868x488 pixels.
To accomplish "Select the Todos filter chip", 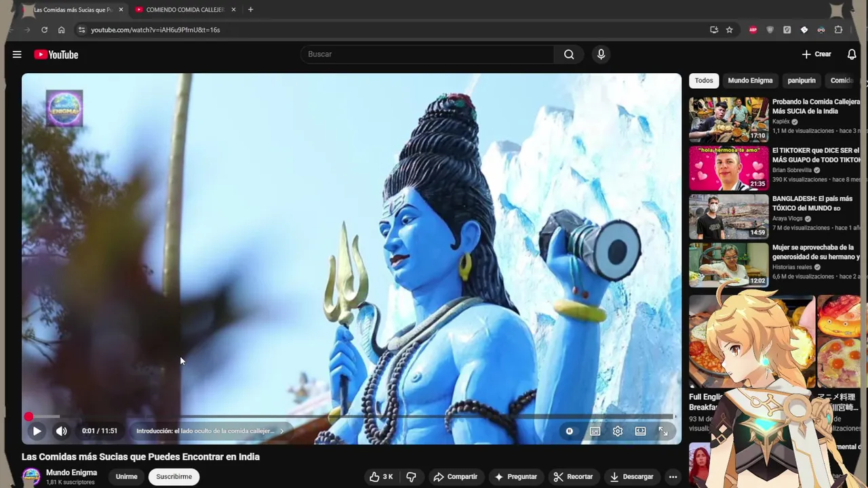I will (x=704, y=81).
